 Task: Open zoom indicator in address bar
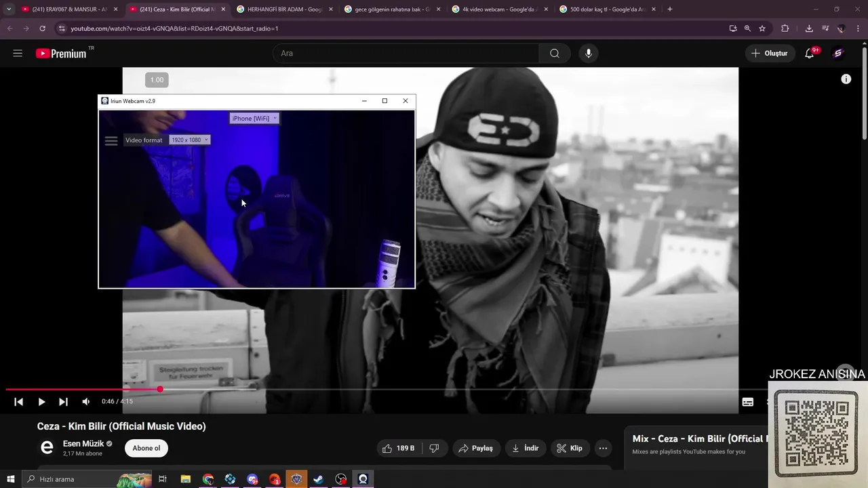pos(747,28)
